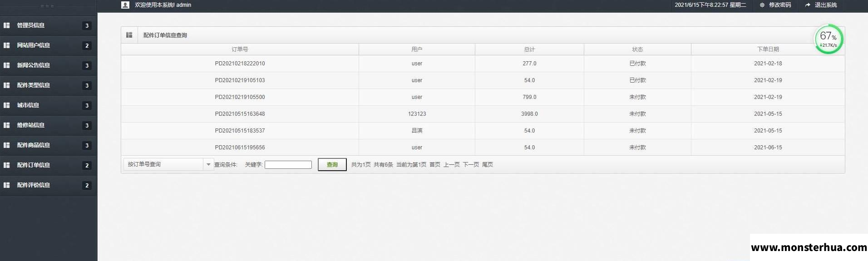Select order PD20210219105103

pyautogui.click(x=240, y=80)
